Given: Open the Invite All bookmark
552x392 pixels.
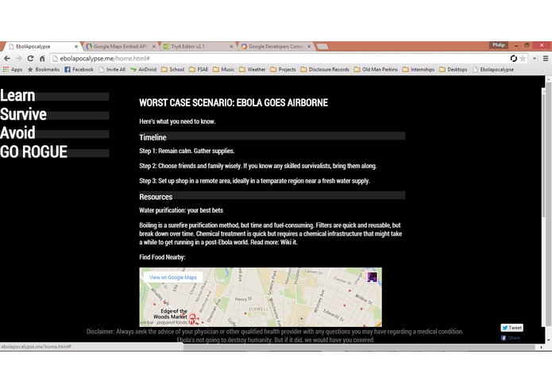Looking at the screenshot, I should tap(112, 70).
